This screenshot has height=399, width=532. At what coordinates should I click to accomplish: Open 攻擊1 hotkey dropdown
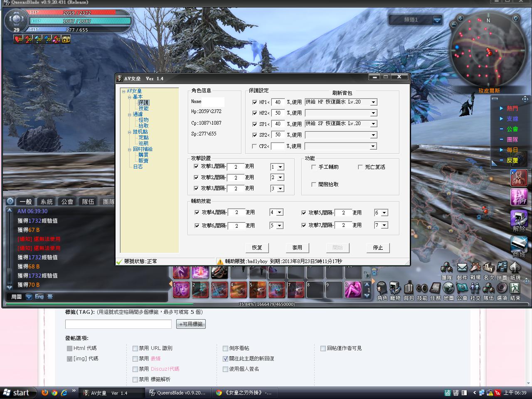click(x=281, y=167)
